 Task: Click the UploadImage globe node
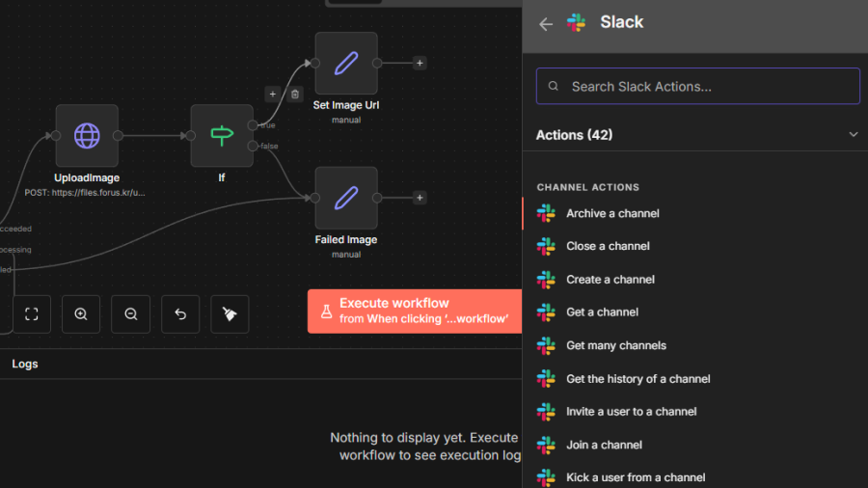(x=87, y=136)
